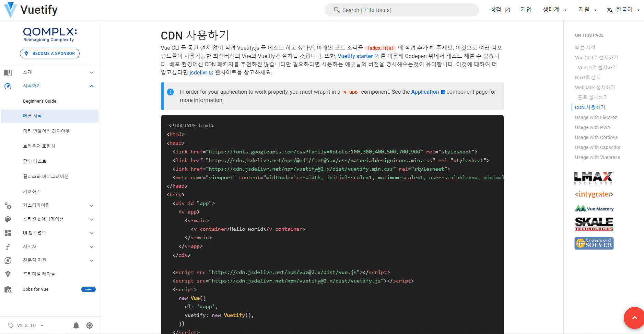Expand the 스타일 & 애니메이션 chevron
Viewport: 644px width, 334px height.
(x=92, y=219)
